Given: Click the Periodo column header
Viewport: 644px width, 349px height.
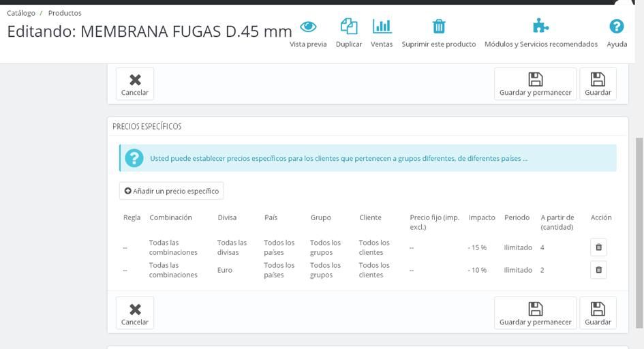Looking at the screenshot, I should [517, 217].
